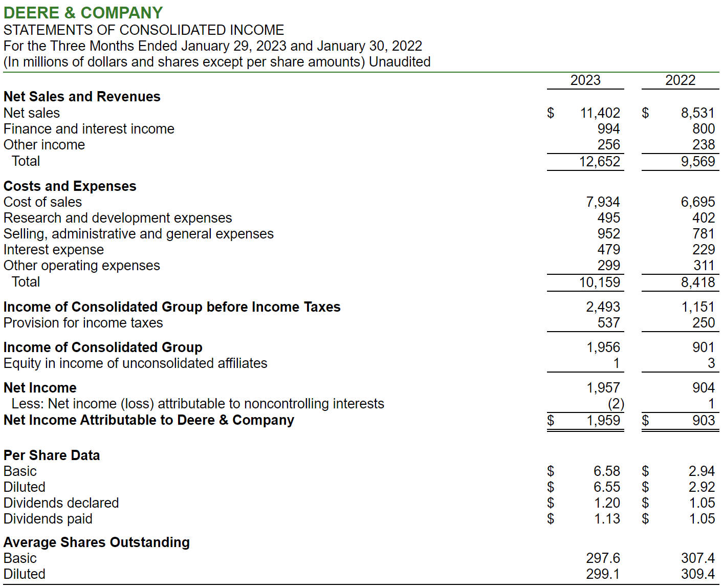This screenshot has height=588, width=723.
Task: Click basic shares value 307.4
Action: coord(698,558)
